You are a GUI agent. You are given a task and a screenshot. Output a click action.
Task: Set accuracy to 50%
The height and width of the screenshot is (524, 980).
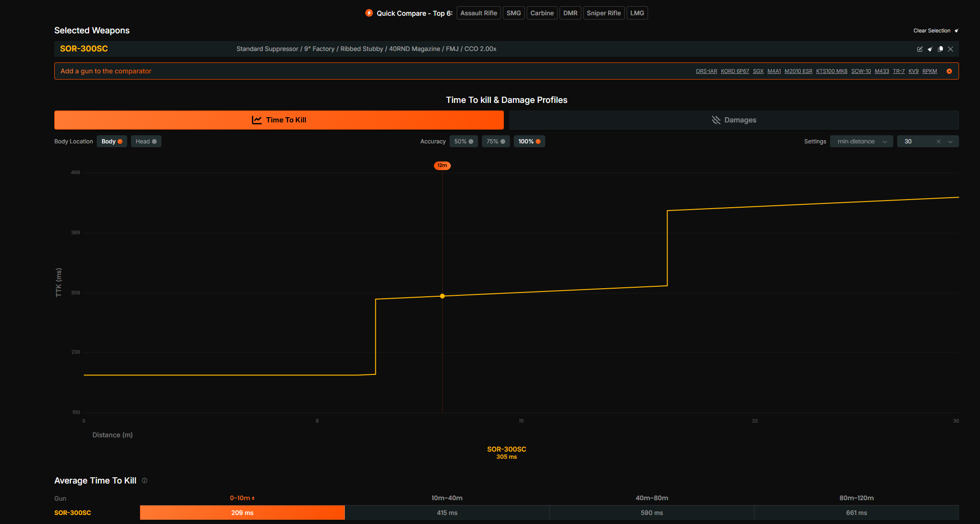pos(463,141)
